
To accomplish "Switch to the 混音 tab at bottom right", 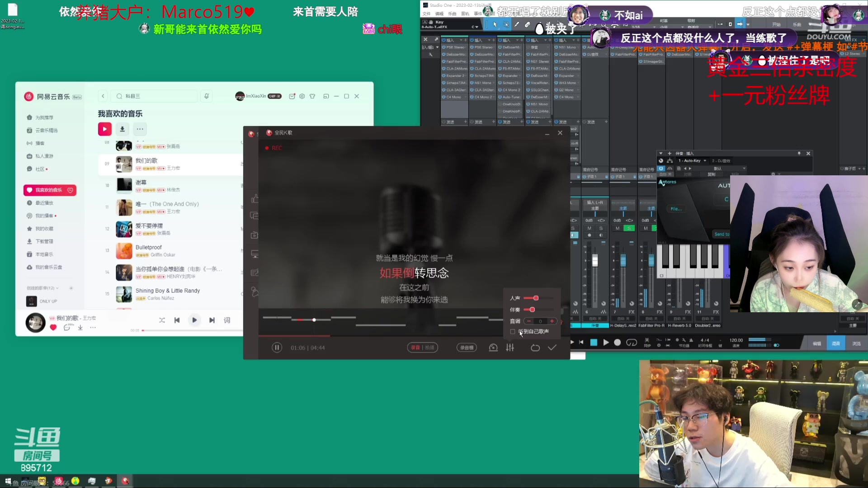I will pos(836,343).
